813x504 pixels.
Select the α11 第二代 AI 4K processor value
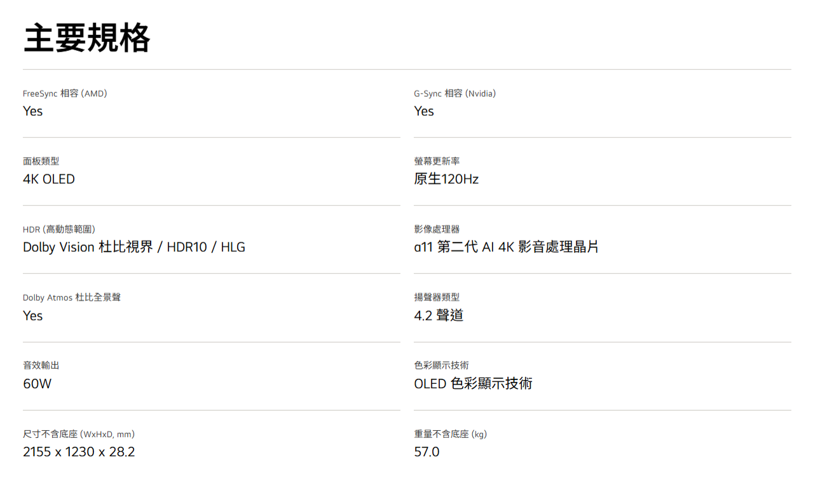click(x=506, y=247)
